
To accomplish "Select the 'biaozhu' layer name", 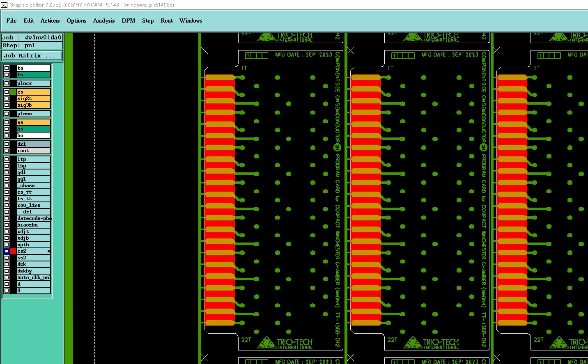I will click(34, 225).
